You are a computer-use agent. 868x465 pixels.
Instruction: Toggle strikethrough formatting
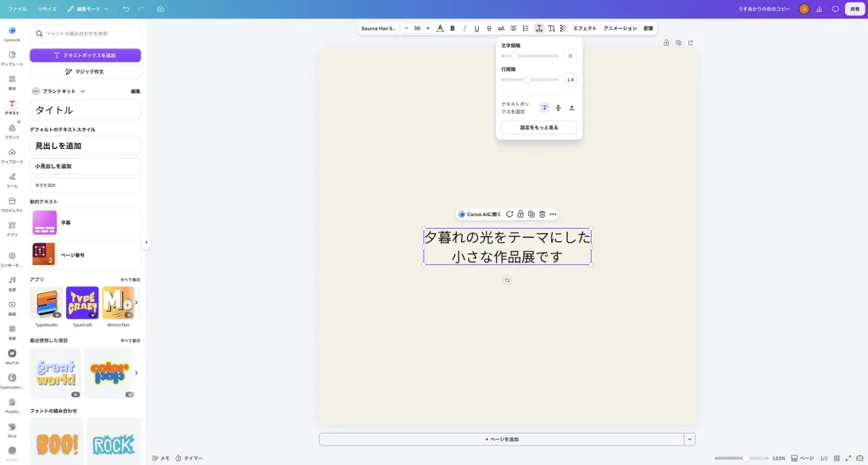[x=489, y=28]
